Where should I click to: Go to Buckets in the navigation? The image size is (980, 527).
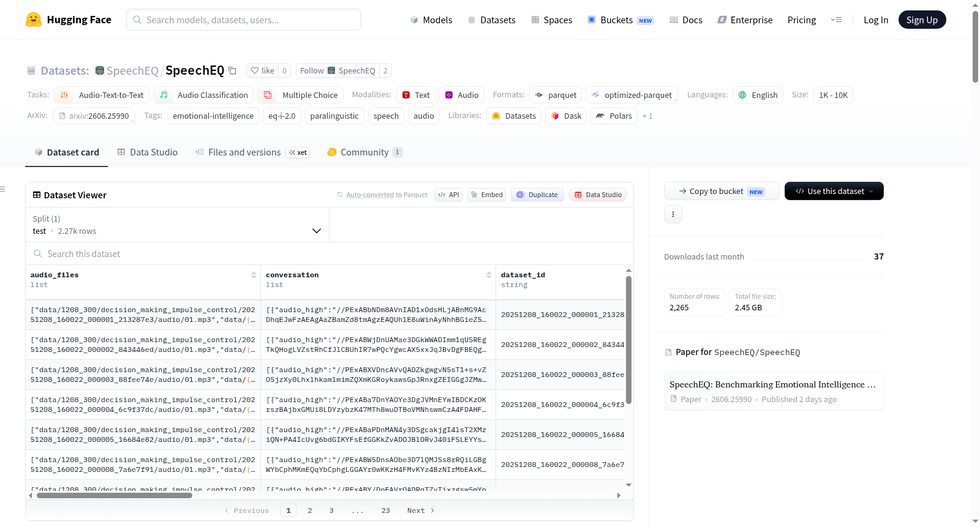(620, 20)
